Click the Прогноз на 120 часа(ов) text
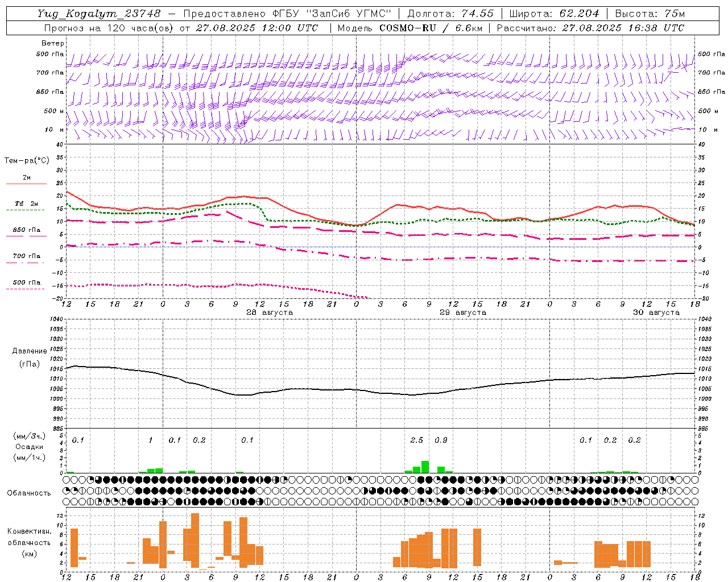This screenshot has height=582, width=728. (x=108, y=28)
